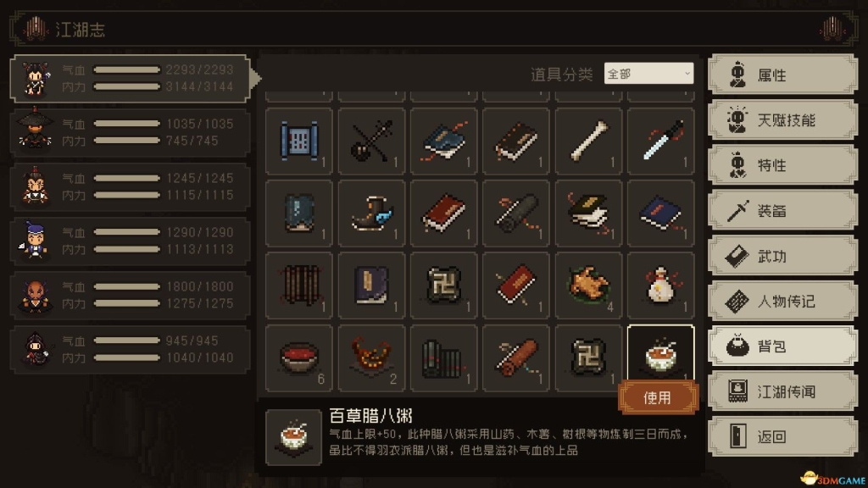Open the 装备 equipment tab
The height and width of the screenshot is (488, 868).
(782, 211)
